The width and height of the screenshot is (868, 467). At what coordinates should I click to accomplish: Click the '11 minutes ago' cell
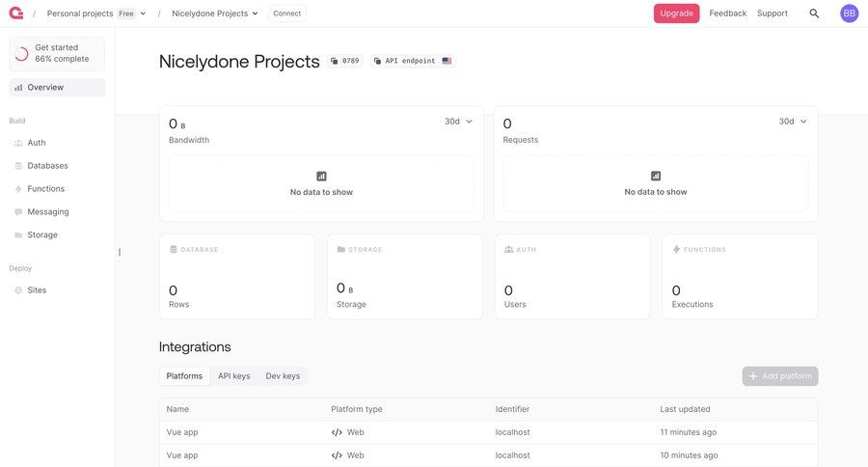(x=688, y=432)
